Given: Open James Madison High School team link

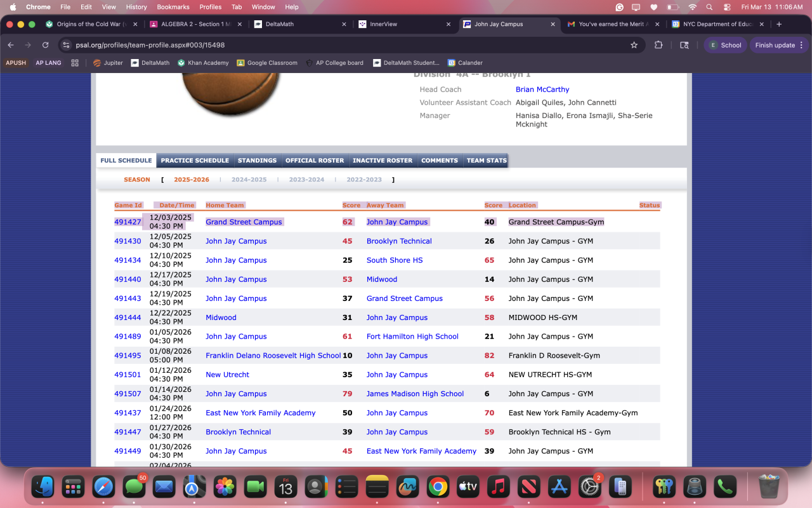Looking at the screenshot, I should (415, 394).
